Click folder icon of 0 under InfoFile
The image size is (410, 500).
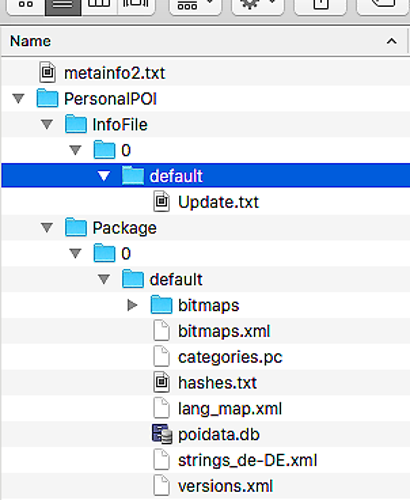click(x=104, y=150)
